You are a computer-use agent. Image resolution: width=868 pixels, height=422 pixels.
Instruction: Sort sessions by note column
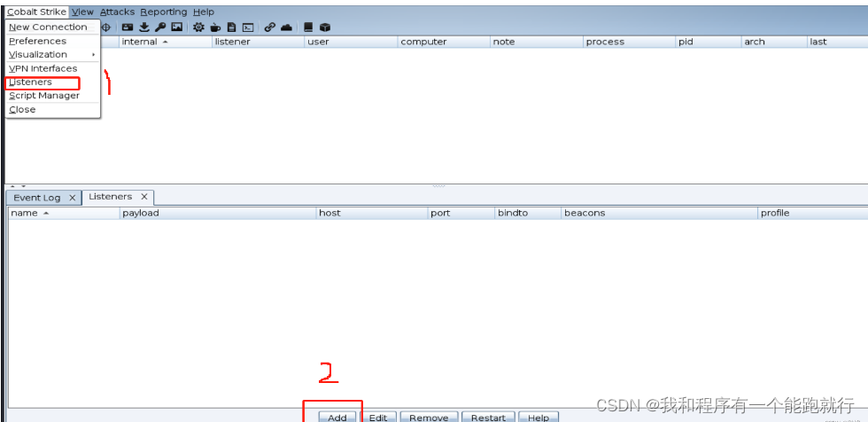pos(537,42)
